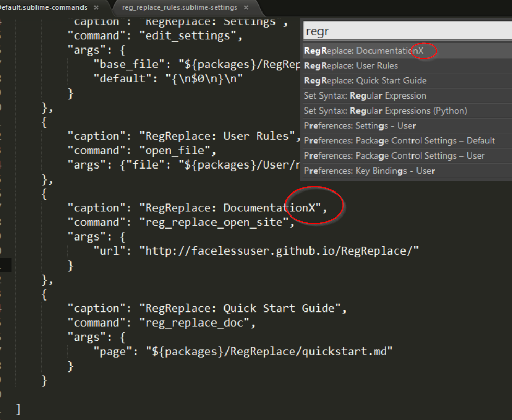Screen dimensions: 512x420
Task: Pick 'Set Syntax: Regular Expression' entry
Action: pyautogui.click(x=407, y=96)
